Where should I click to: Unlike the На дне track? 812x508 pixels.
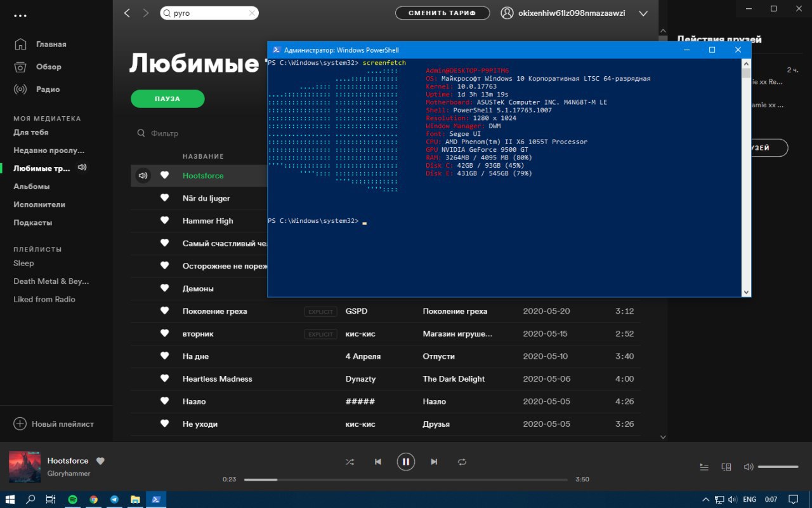pos(164,356)
